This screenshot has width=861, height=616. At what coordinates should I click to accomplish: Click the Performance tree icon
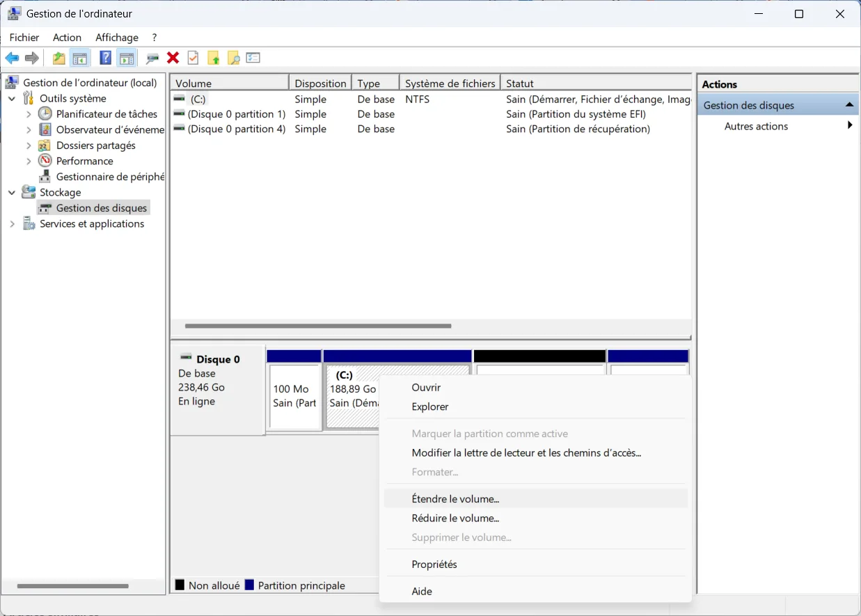[45, 161]
